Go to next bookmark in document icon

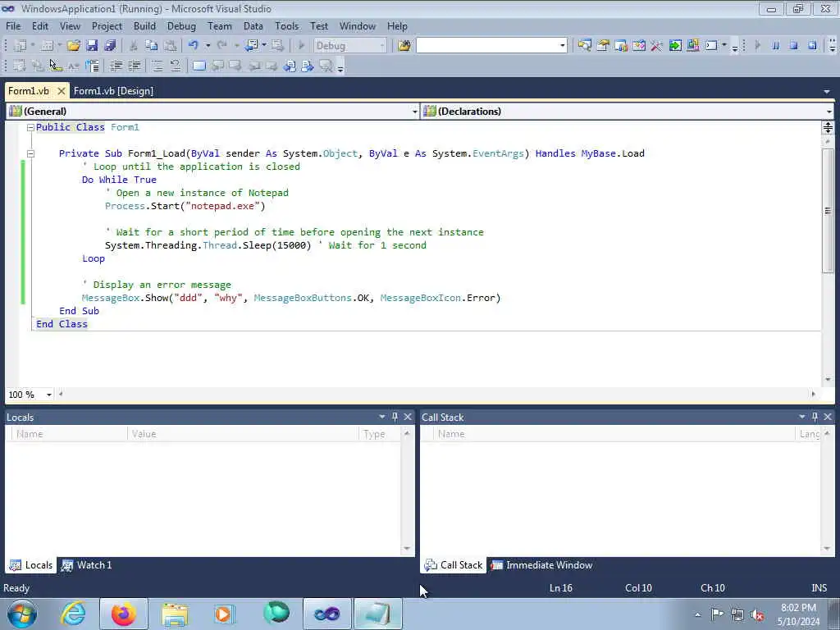pos(308,66)
